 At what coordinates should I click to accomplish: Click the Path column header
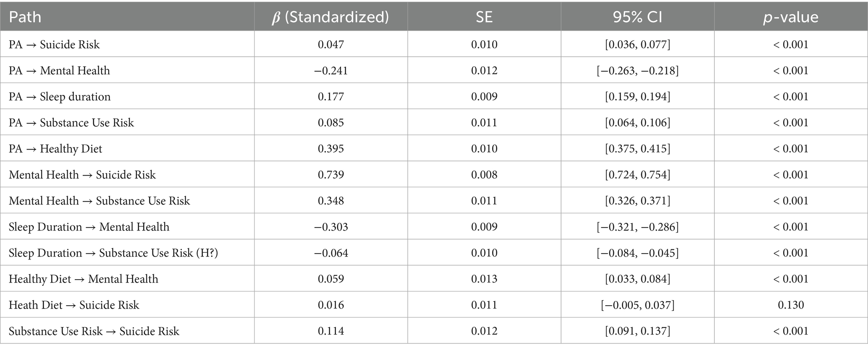[x=25, y=17]
